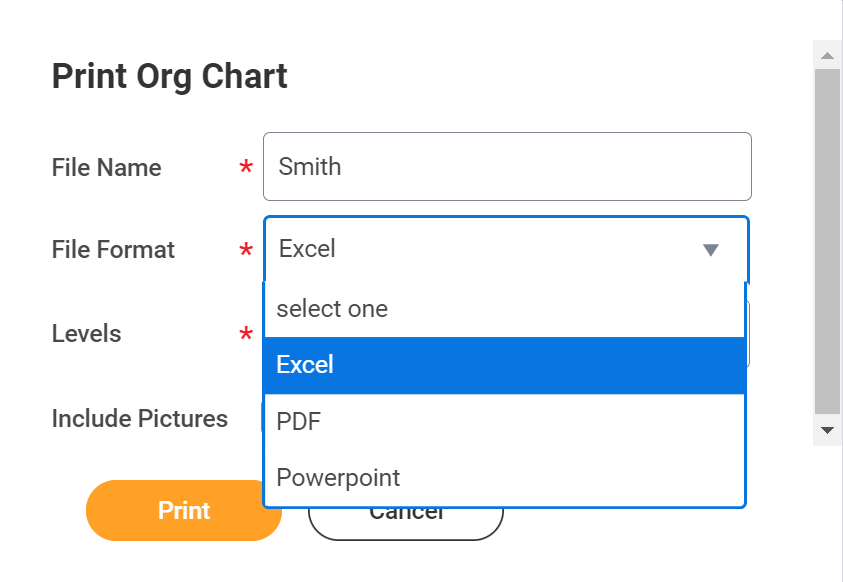Click the required asterisk beside File Name
The width and height of the screenshot is (843, 582).
[x=246, y=168]
